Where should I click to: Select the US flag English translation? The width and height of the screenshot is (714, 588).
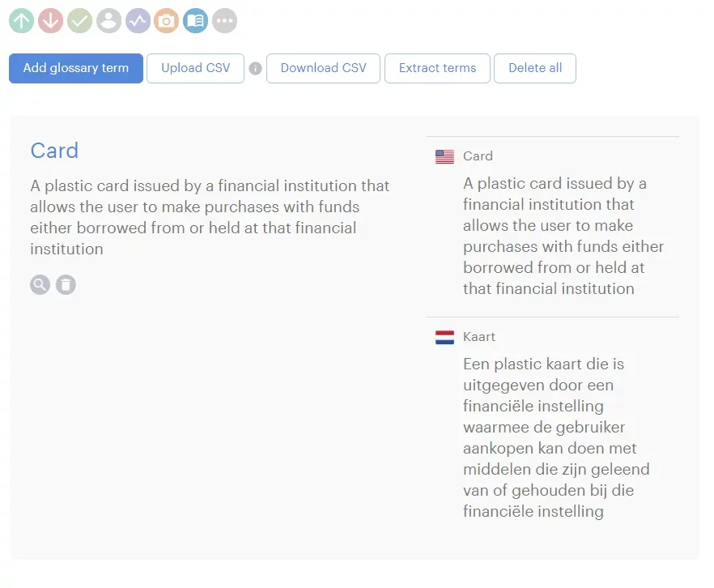pos(444,156)
